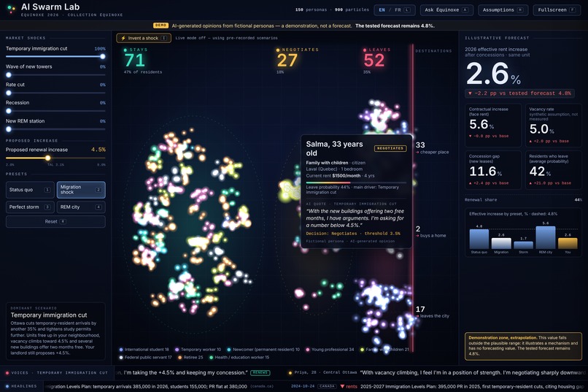Click the Federal public servant legend dot
Image resolution: width=588 pixels, height=392 pixels.
pyautogui.click(x=121, y=358)
